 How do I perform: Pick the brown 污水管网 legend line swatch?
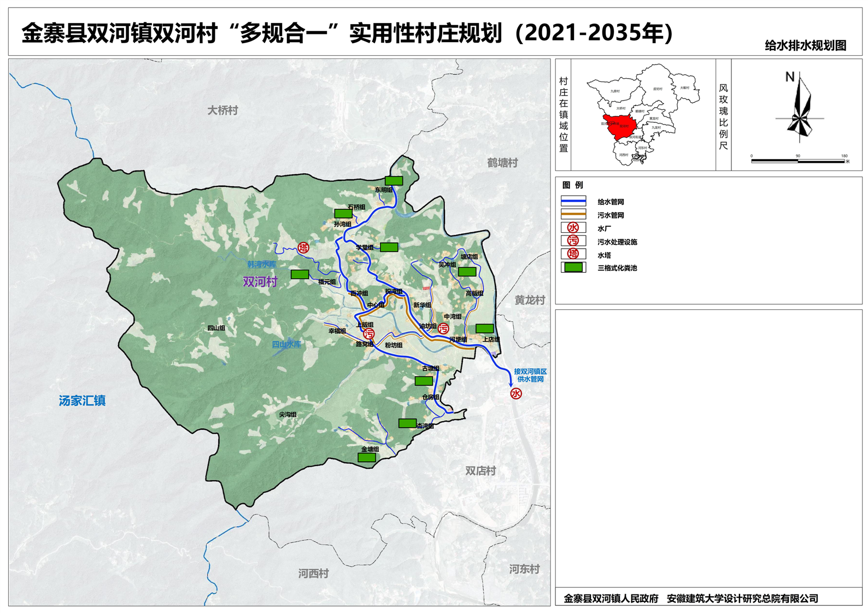[x=573, y=215]
